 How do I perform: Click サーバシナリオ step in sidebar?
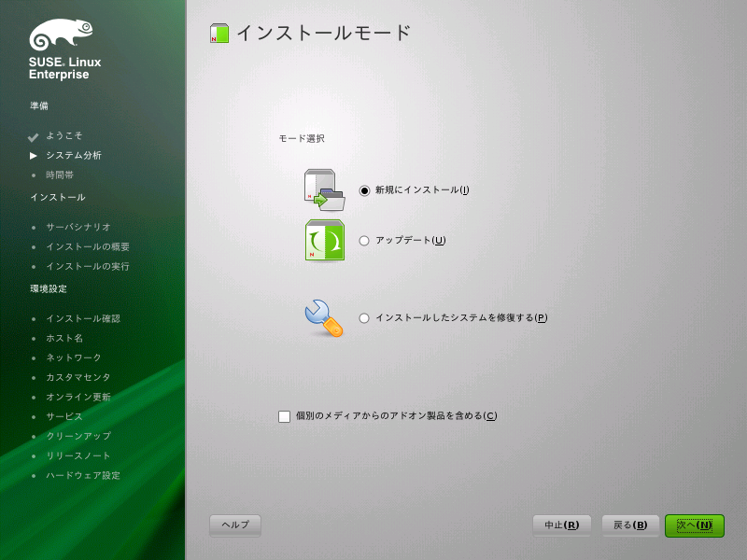[78, 227]
